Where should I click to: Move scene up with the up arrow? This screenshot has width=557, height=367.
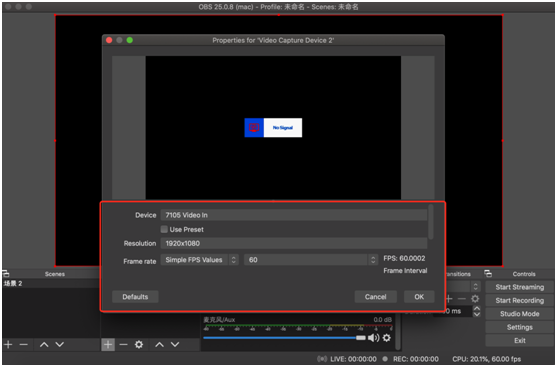pos(44,344)
